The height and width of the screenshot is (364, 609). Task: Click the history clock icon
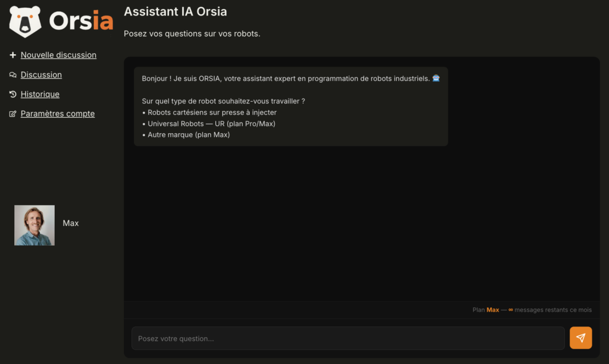point(13,95)
